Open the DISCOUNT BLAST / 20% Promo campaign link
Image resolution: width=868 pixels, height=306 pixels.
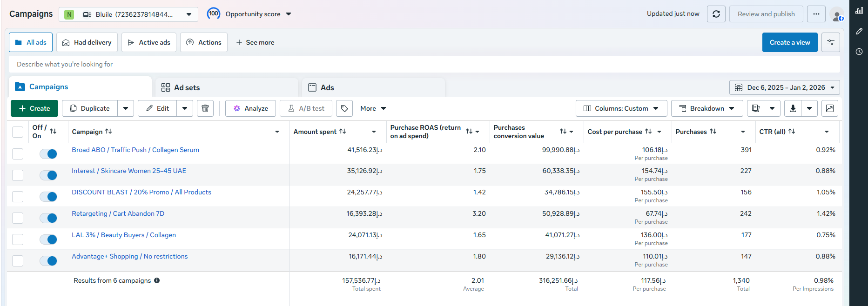141,192
